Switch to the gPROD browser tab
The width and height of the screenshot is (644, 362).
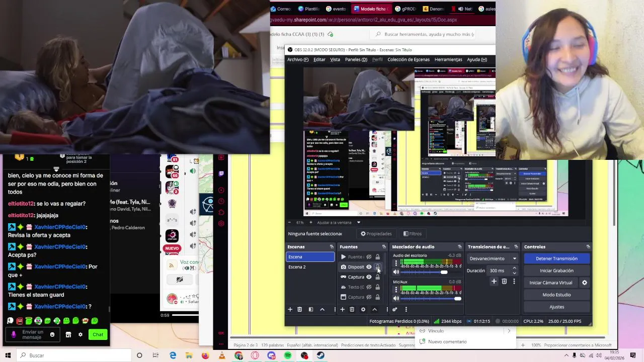405,9
